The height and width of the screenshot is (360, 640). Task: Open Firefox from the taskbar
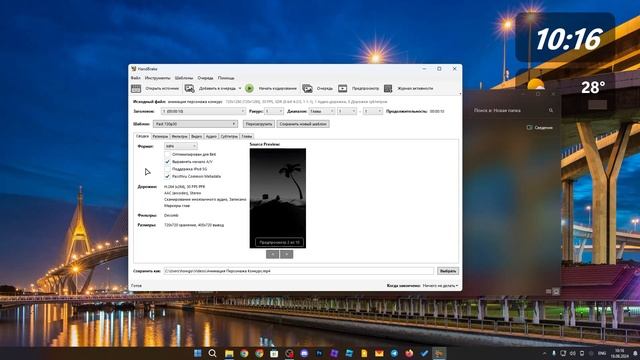click(409, 353)
